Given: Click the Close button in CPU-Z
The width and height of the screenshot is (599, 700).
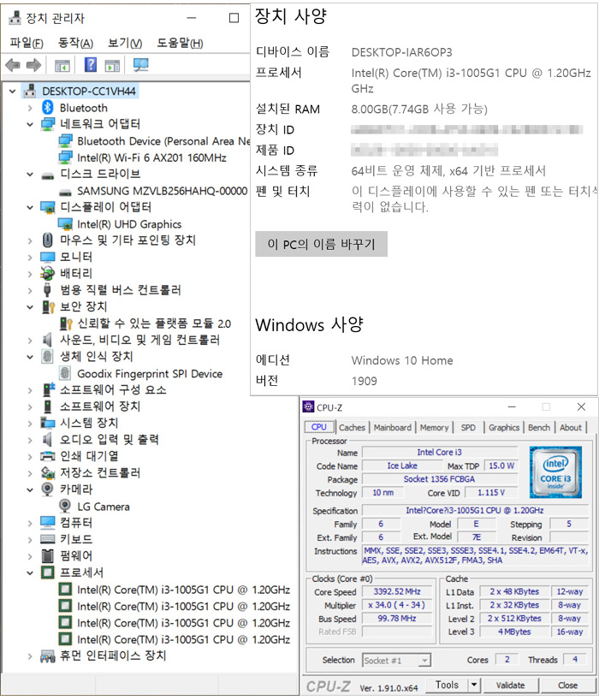Looking at the screenshot, I should (x=567, y=685).
